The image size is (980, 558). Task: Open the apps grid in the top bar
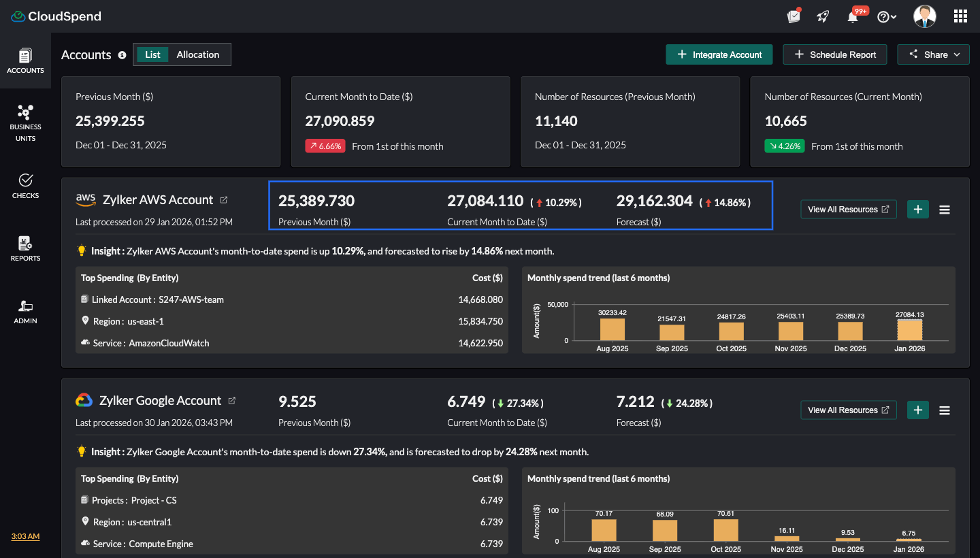(x=960, y=15)
